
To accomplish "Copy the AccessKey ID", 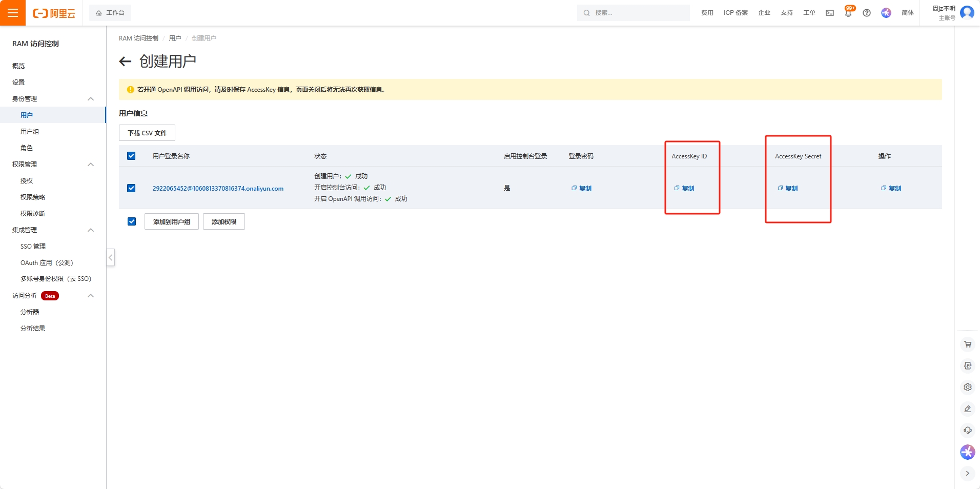I will click(684, 189).
